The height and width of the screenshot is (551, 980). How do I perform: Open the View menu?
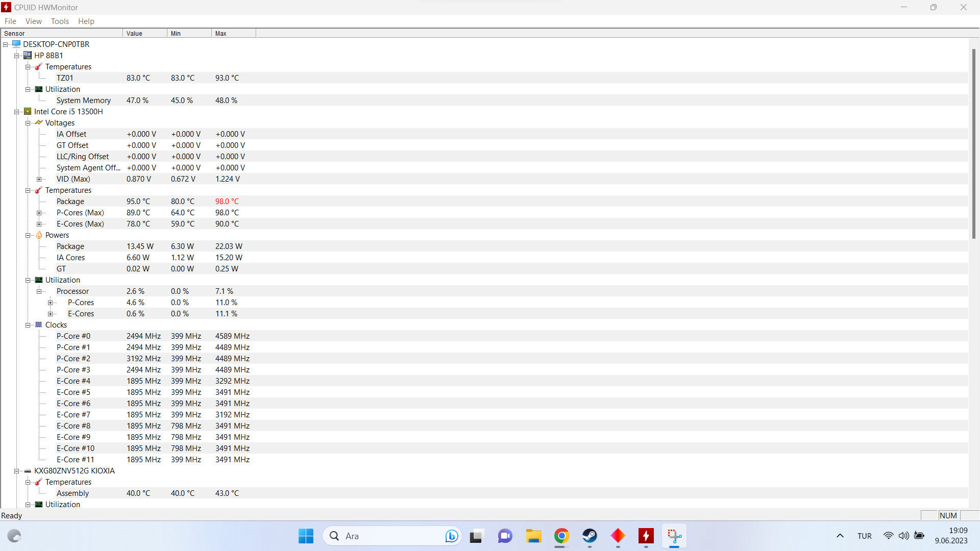point(33,21)
